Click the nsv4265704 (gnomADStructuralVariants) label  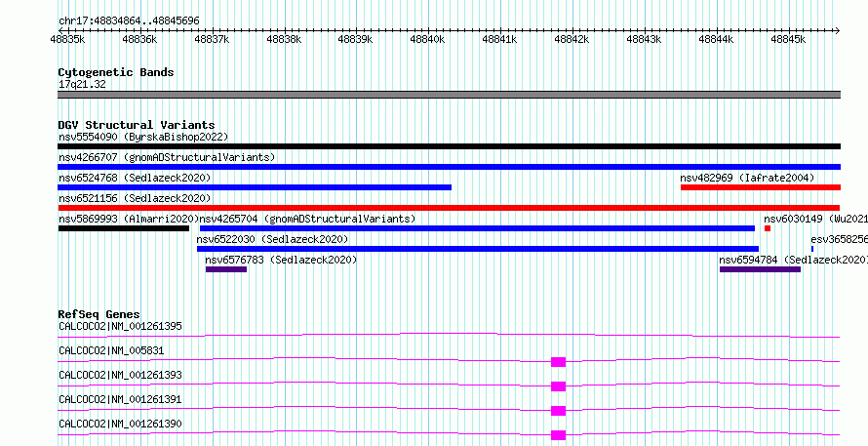pyautogui.click(x=307, y=219)
